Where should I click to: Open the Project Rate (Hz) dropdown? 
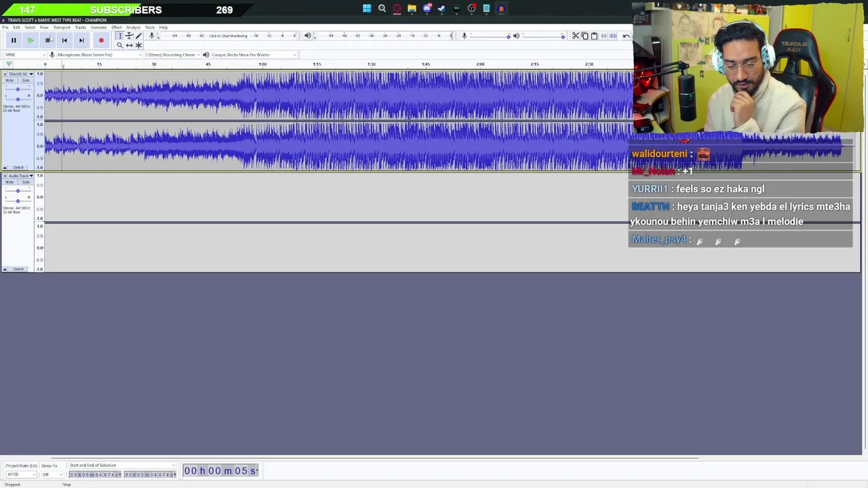tap(20, 474)
